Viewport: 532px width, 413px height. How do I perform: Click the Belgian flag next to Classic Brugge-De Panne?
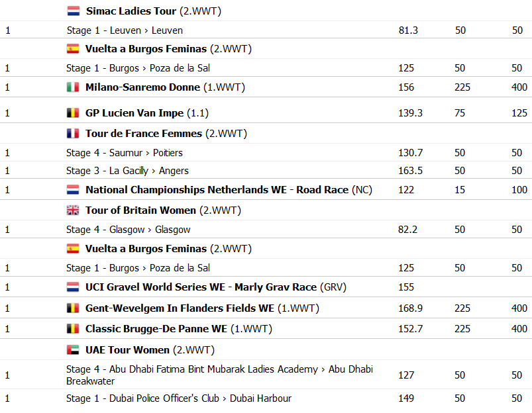(73, 328)
